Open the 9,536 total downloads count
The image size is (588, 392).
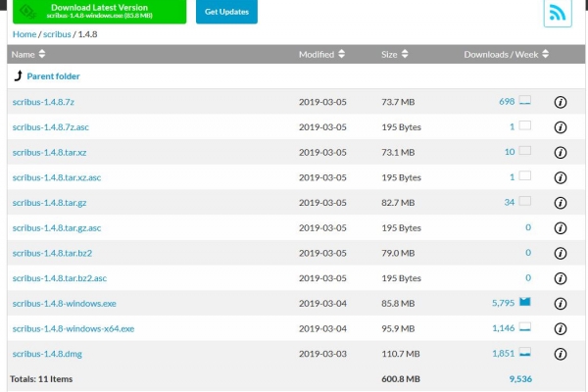pyautogui.click(x=520, y=379)
